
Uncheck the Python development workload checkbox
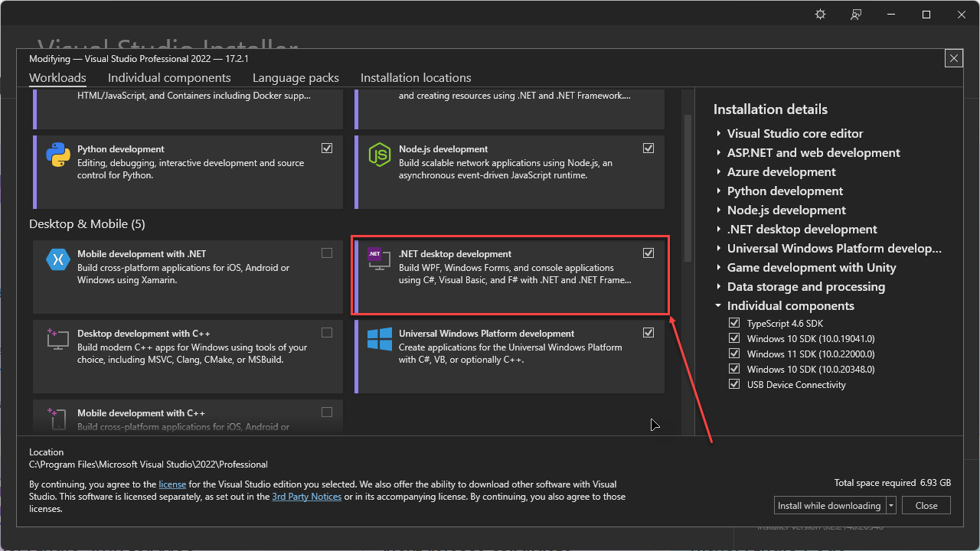pyautogui.click(x=327, y=148)
